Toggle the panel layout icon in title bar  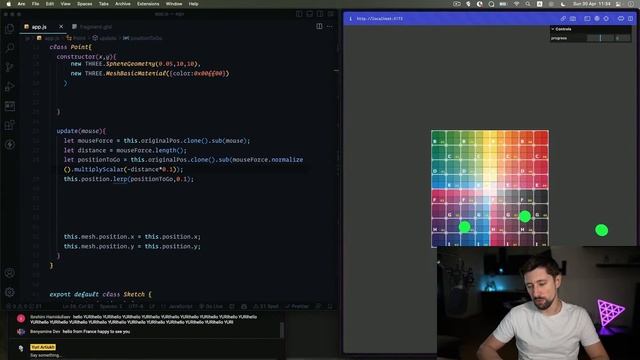point(310,14)
